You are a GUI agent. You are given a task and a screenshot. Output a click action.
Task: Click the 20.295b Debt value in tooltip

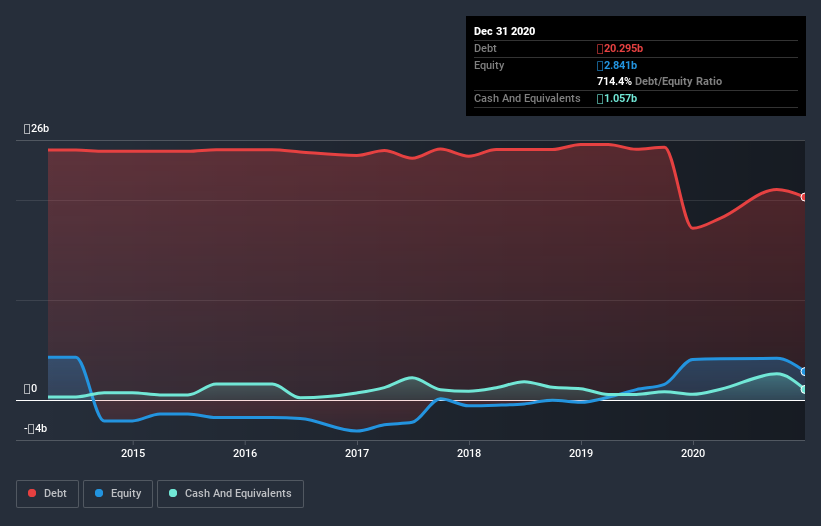click(620, 49)
